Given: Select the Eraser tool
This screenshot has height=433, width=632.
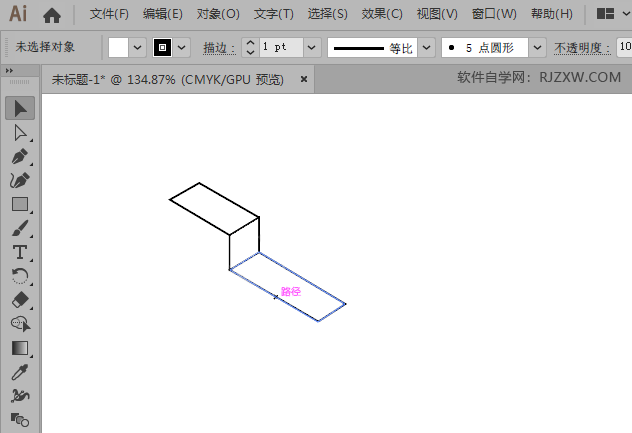Looking at the screenshot, I should (20, 300).
